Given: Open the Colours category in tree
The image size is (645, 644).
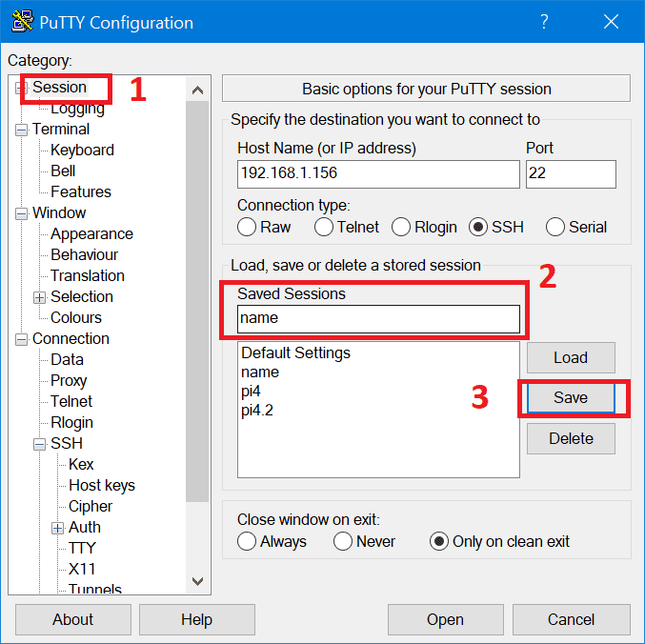Looking at the screenshot, I should pos(76,317).
